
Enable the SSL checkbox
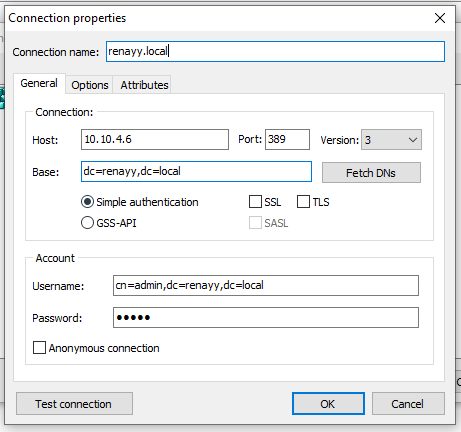(255, 202)
